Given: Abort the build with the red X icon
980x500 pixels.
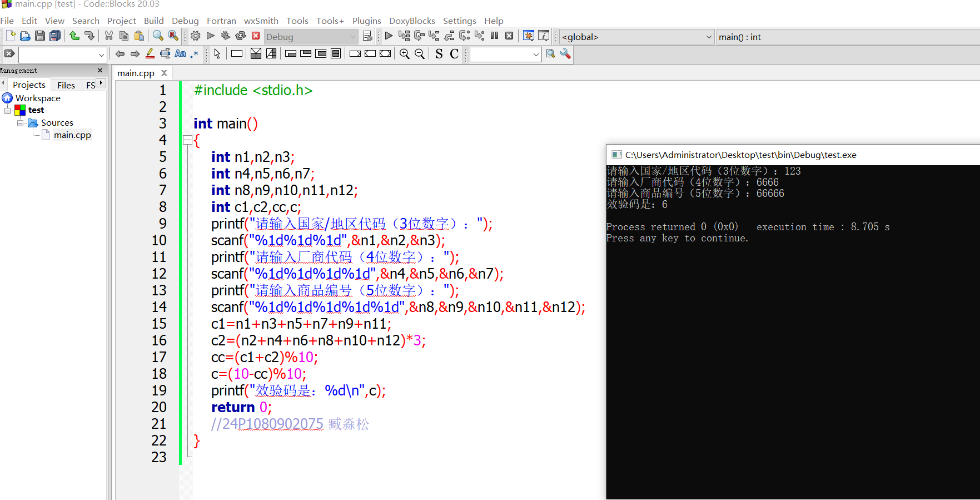Looking at the screenshot, I should coord(256,36).
